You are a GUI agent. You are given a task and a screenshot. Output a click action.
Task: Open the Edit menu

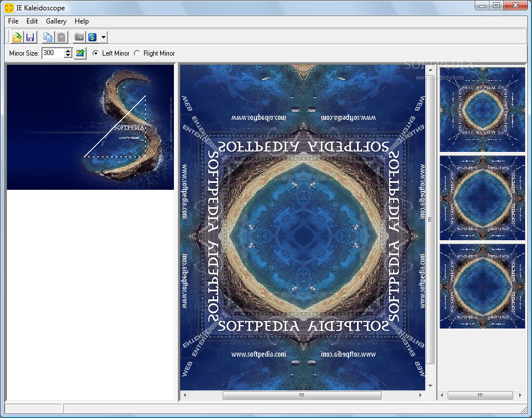pyautogui.click(x=32, y=21)
